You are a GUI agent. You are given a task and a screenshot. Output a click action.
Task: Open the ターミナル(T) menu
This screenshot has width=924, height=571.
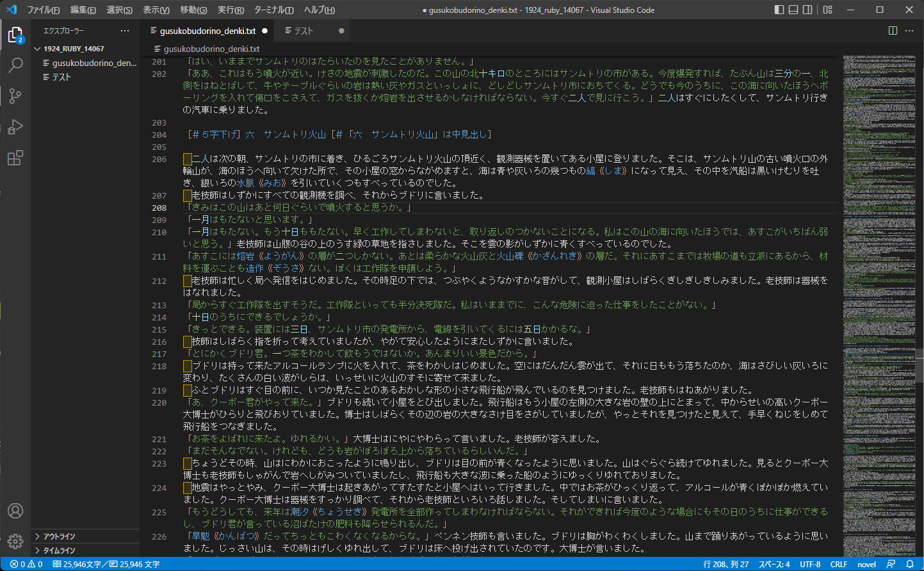273,10
